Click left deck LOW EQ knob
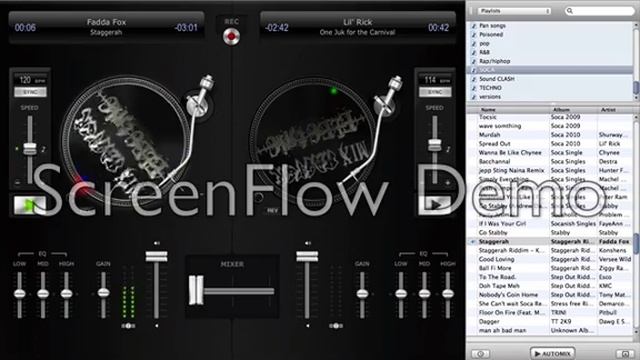Viewport: 640px width, 360px height. pos(20,293)
